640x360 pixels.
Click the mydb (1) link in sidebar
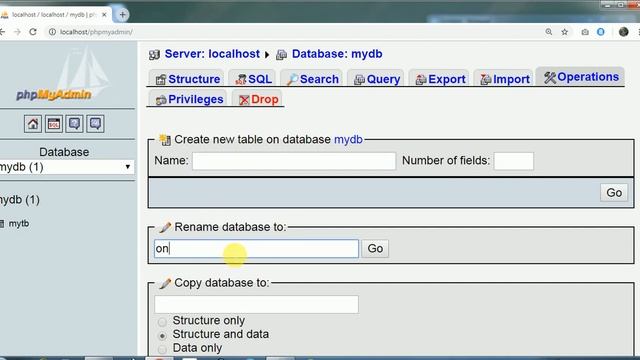coord(20,200)
